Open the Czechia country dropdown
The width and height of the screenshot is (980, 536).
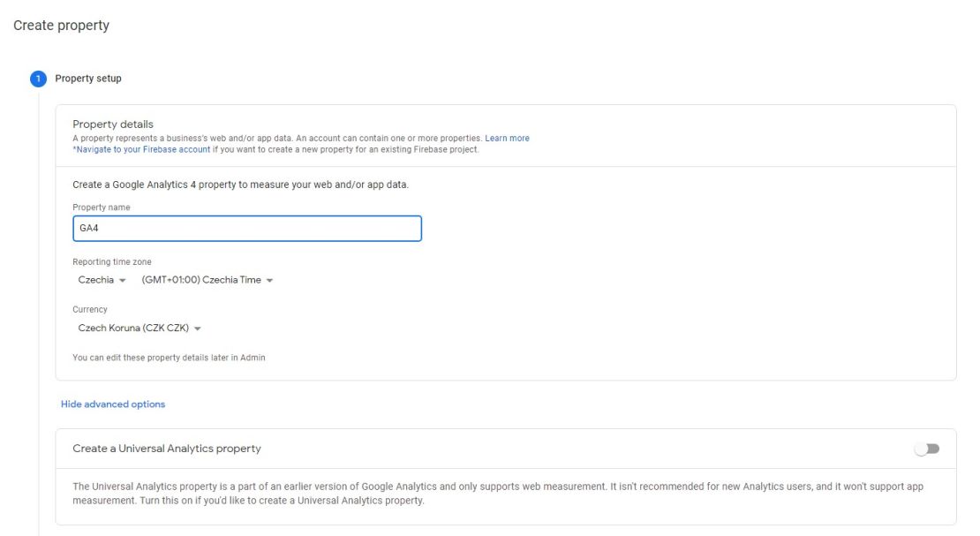pos(102,280)
